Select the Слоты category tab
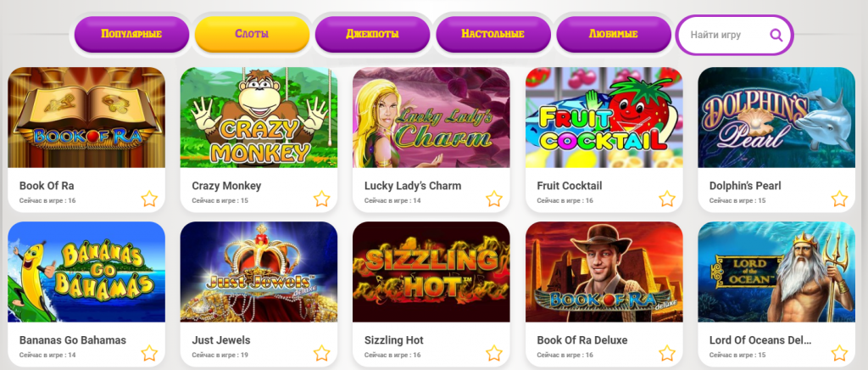 (x=252, y=34)
